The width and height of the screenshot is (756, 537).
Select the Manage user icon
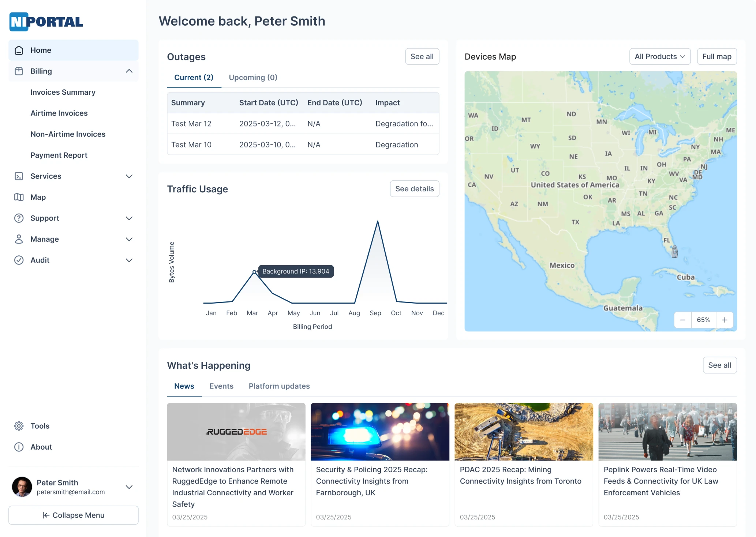pyautogui.click(x=19, y=239)
